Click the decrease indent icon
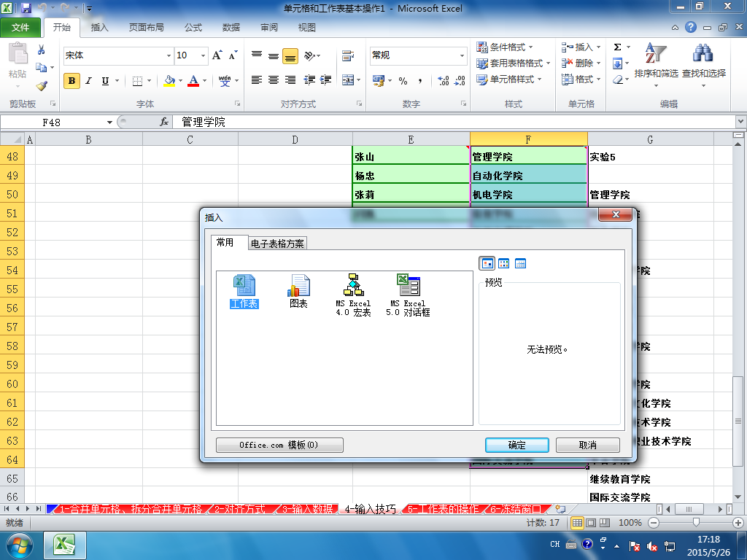The height and width of the screenshot is (560, 747). pyautogui.click(x=309, y=80)
